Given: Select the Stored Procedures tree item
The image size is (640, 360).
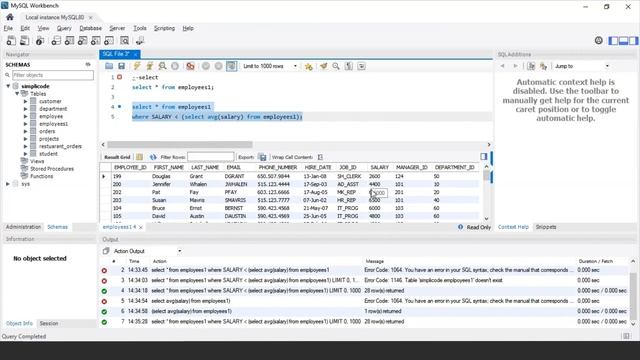Looking at the screenshot, I should pyautogui.click(x=52, y=169).
